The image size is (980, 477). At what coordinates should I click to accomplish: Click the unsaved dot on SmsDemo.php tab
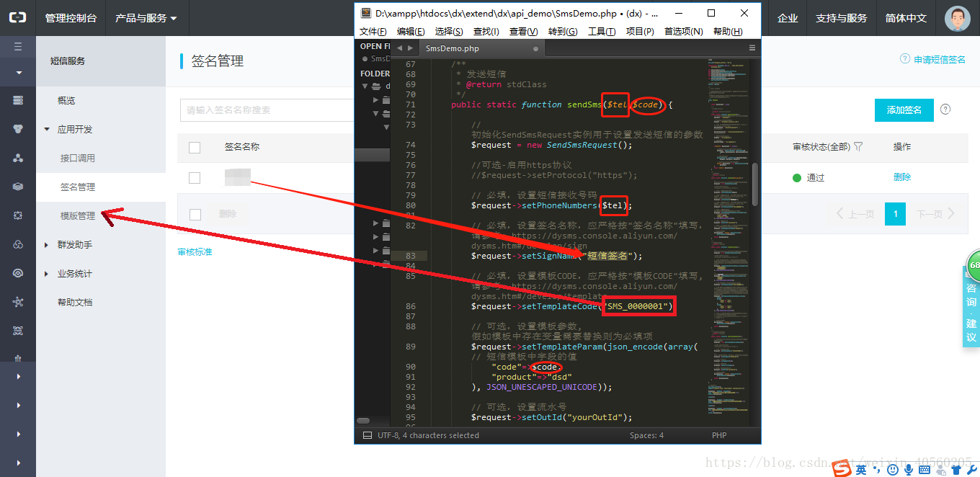click(535, 49)
